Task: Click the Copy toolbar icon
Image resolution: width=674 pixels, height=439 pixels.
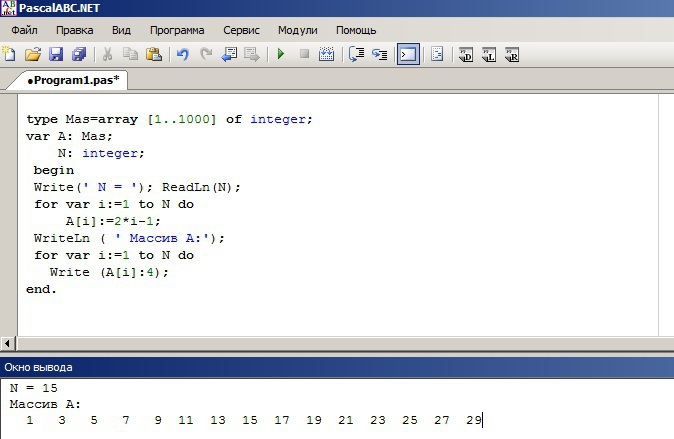Action: click(x=130, y=54)
